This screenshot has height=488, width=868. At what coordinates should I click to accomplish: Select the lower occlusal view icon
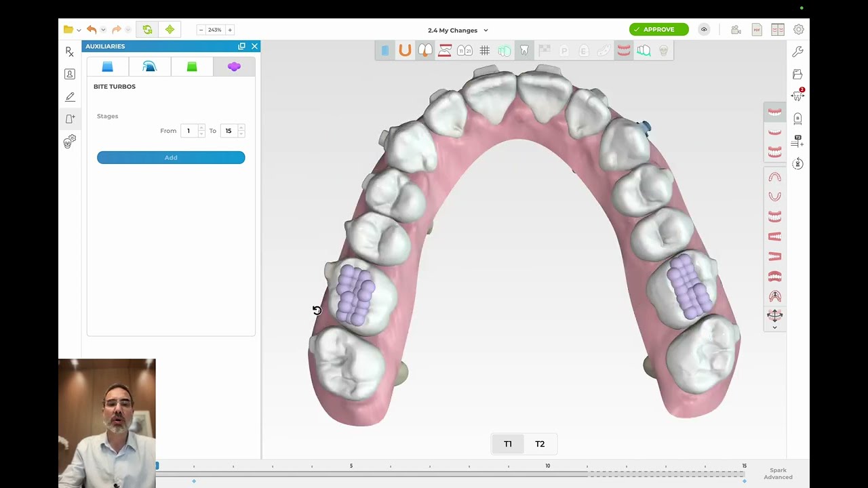click(x=774, y=197)
